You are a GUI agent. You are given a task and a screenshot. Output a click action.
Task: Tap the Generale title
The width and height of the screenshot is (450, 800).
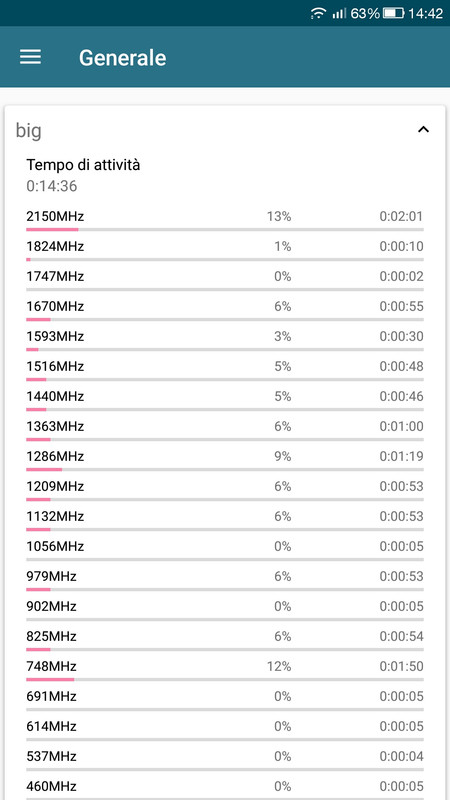(122, 58)
